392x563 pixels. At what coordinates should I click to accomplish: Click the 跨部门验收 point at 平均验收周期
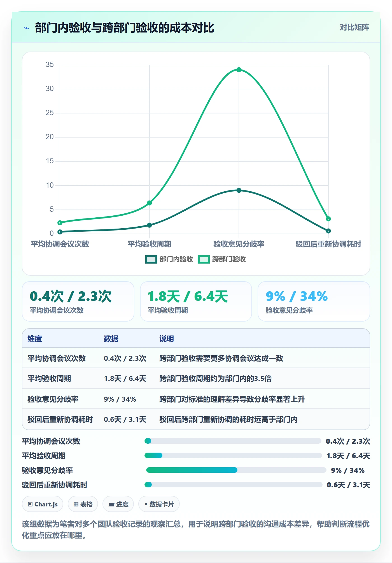tap(150, 203)
